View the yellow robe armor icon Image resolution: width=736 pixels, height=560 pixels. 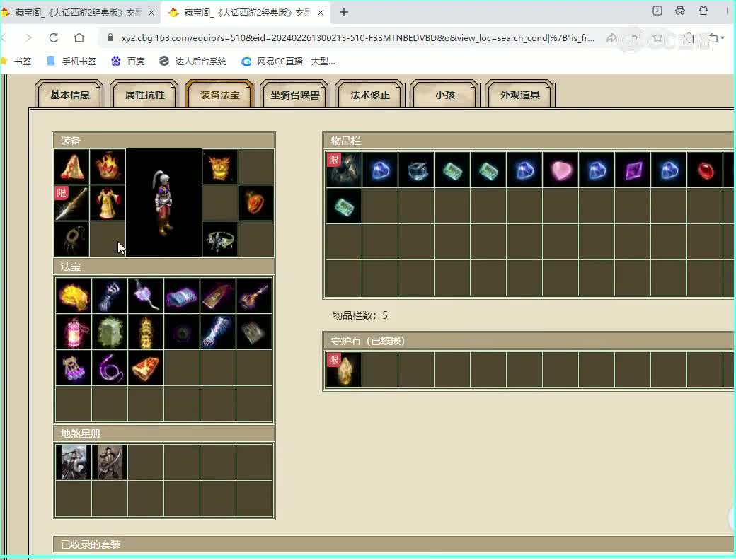pos(108,203)
